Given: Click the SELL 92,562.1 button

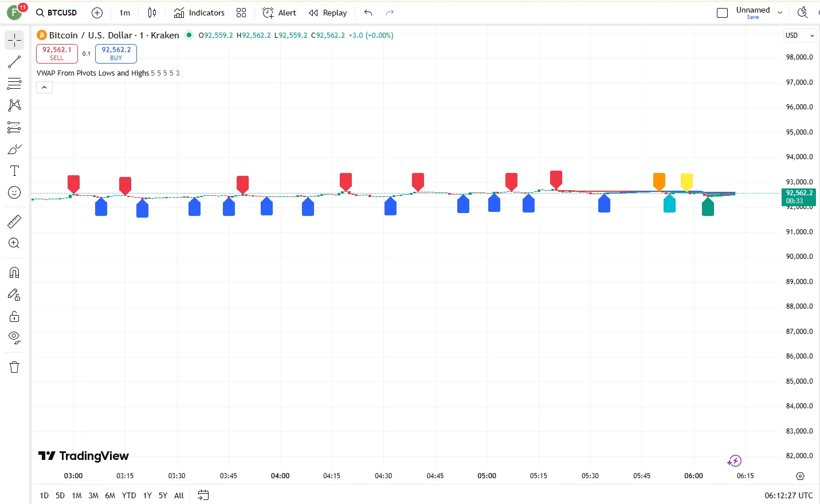Looking at the screenshot, I should 57,53.
